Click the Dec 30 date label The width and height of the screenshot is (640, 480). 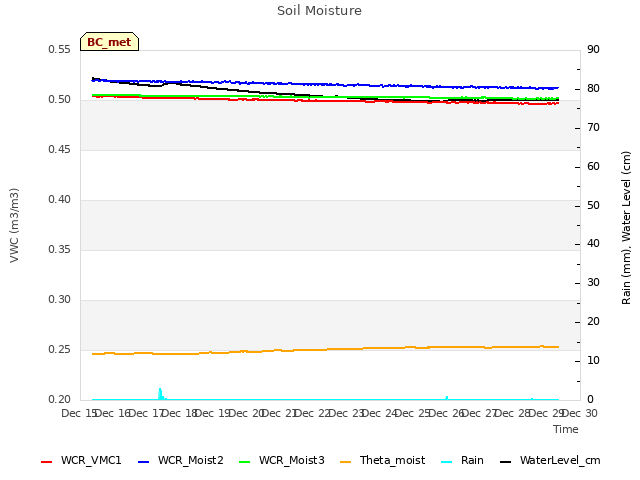click(580, 414)
